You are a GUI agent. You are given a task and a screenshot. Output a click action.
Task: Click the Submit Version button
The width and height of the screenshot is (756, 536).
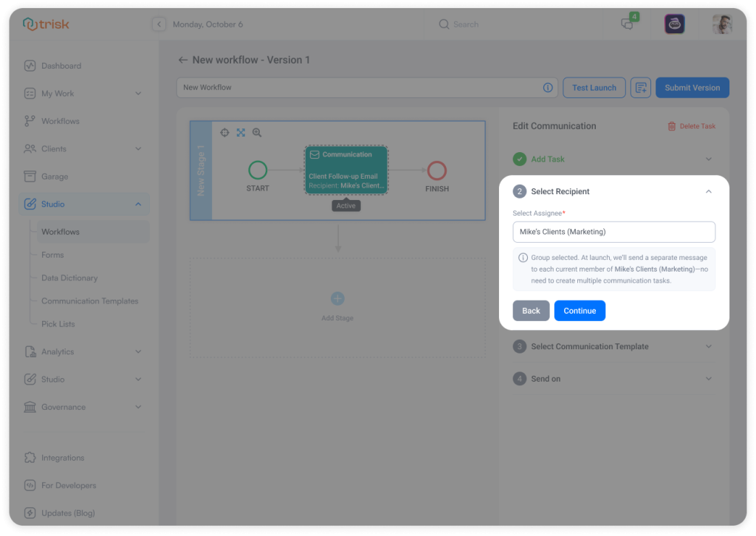(692, 87)
